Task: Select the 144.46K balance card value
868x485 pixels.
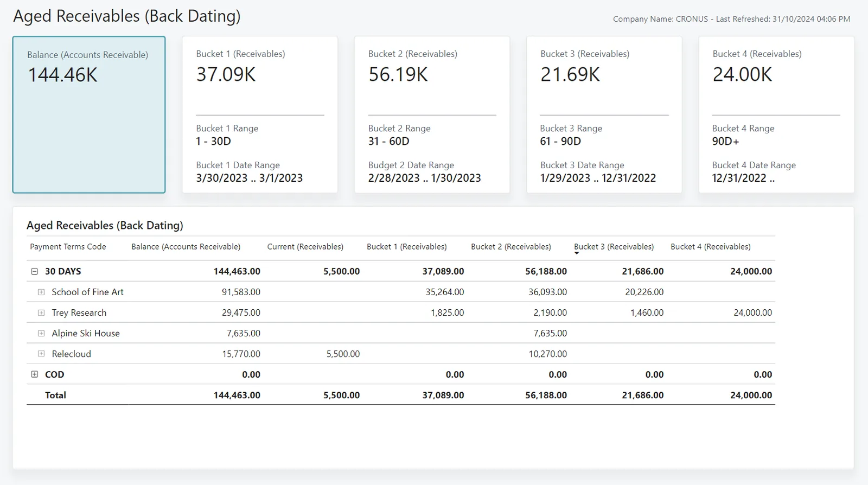Action: (x=63, y=75)
